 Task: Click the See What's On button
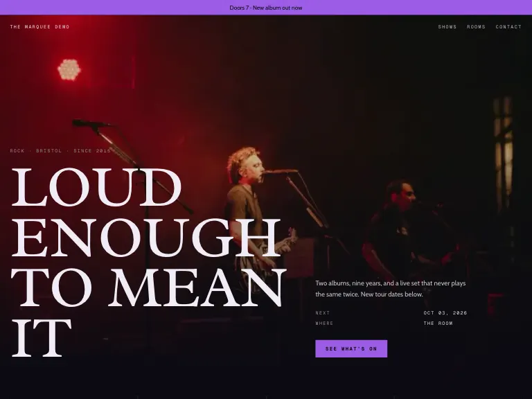click(x=351, y=348)
